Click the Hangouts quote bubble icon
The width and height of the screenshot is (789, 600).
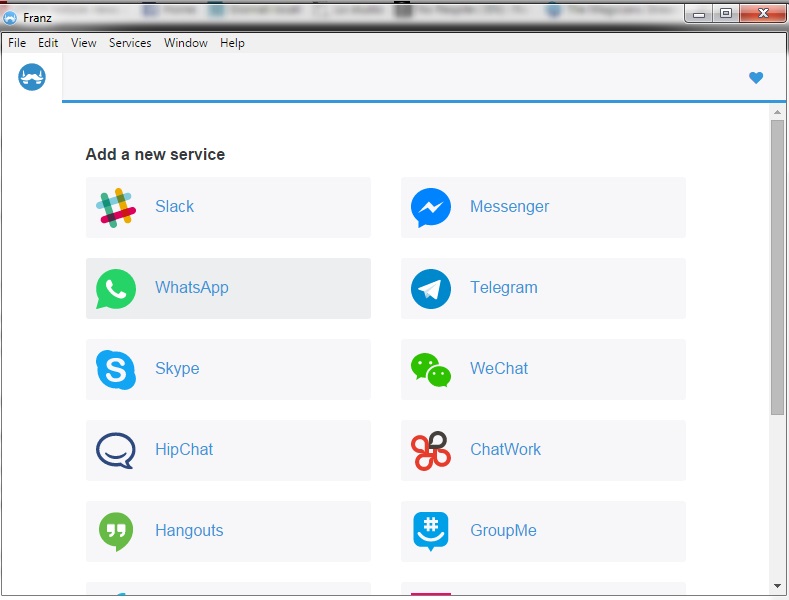point(116,531)
